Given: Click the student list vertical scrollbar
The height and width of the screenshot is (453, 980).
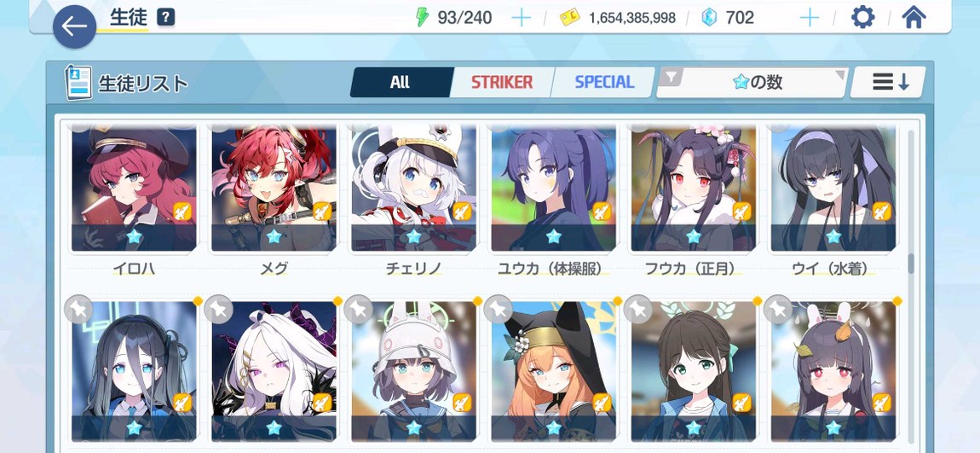Looking at the screenshot, I should 911,285.
